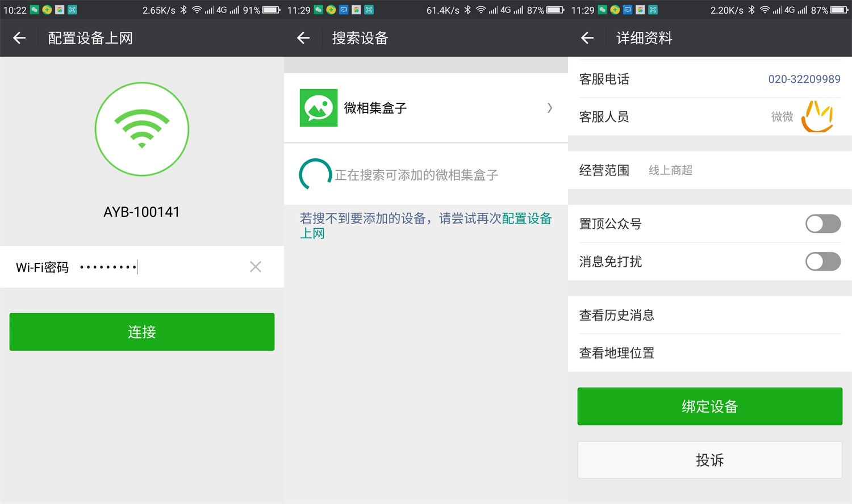This screenshot has height=504, width=852.
Task: Tap the green Wi-Fi signal icon
Action: click(142, 129)
